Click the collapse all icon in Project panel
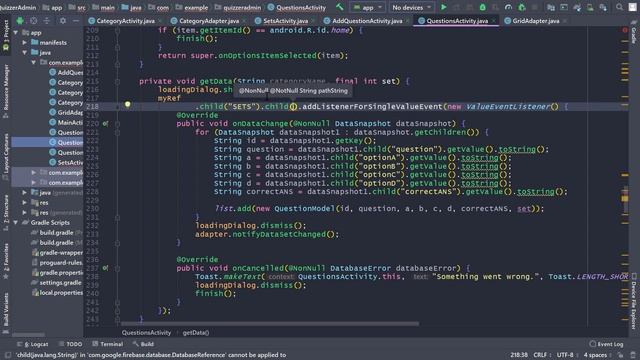The image size is (640, 360). 47,20
